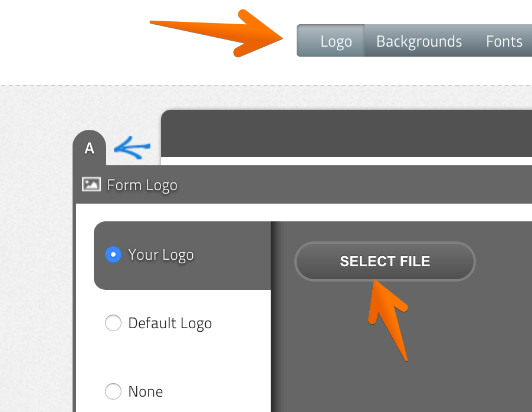The image size is (532, 412).
Task: Choose the Default Logo radio button
Action: pos(113,323)
